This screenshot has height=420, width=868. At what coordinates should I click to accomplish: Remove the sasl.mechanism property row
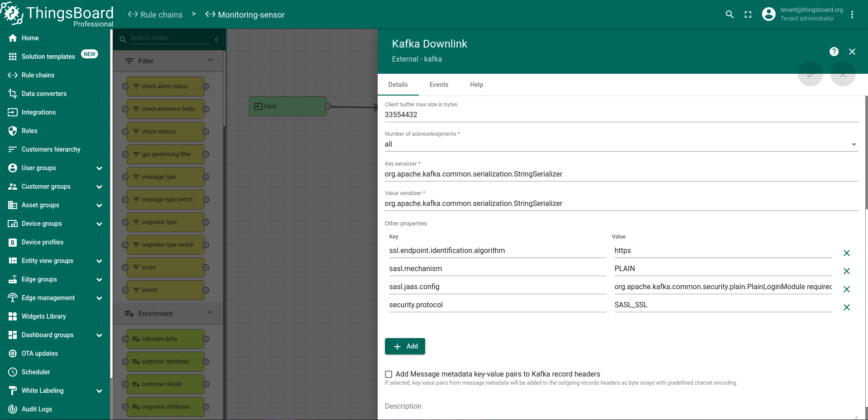pyautogui.click(x=847, y=271)
